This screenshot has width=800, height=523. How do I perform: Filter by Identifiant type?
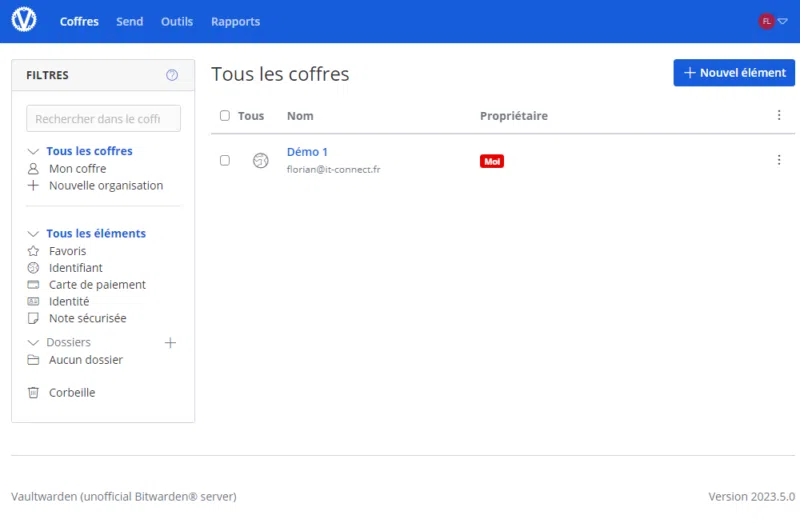pyautogui.click(x=76, y=268)
